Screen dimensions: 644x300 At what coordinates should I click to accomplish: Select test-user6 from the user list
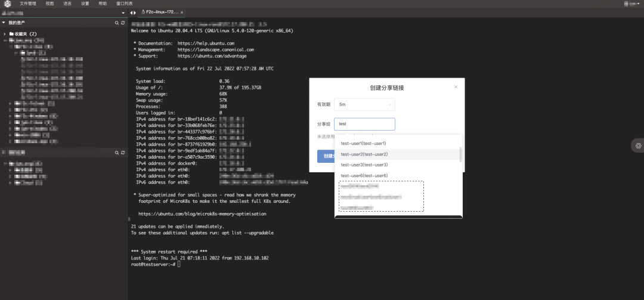(398, 175)
